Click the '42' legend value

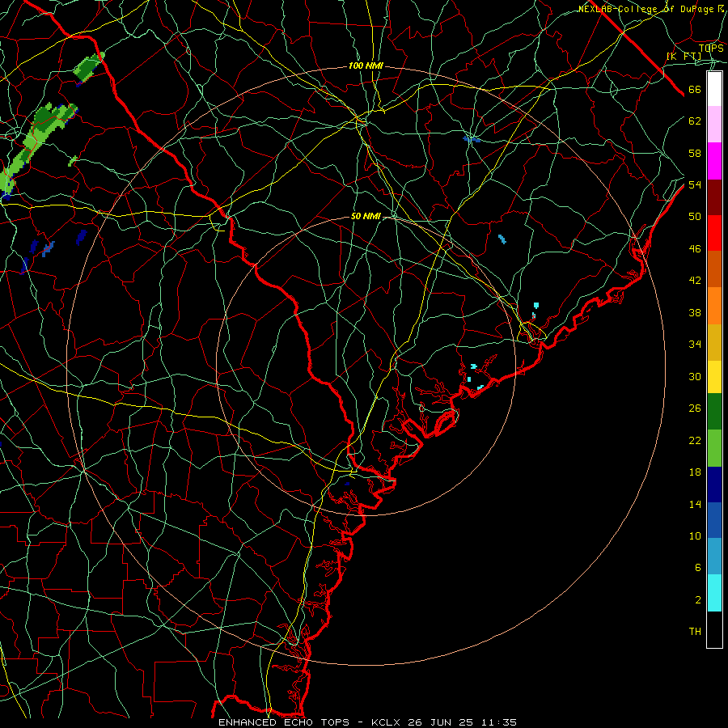pos(695,280)
